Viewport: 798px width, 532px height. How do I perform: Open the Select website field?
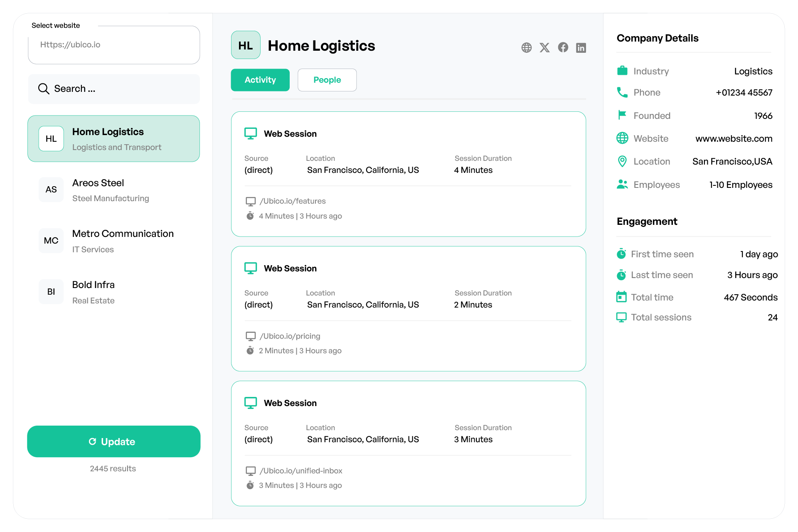click(114, 45)
